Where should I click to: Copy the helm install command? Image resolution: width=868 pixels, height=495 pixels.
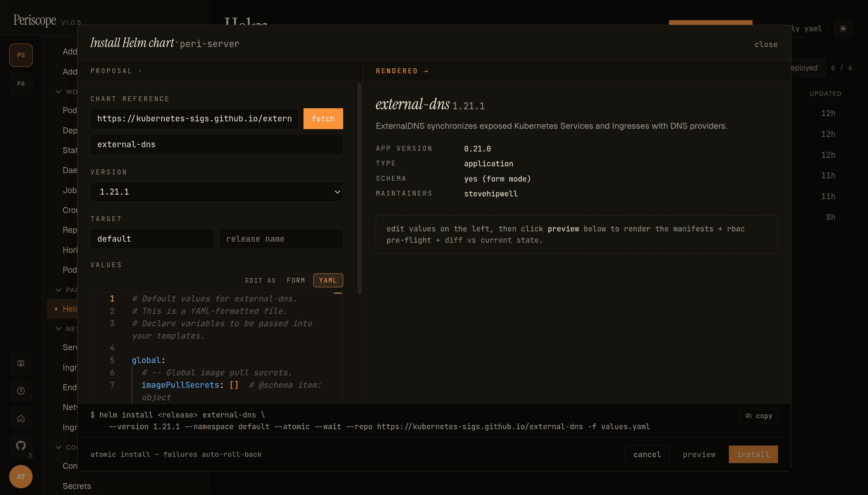[x=759, y=416]
